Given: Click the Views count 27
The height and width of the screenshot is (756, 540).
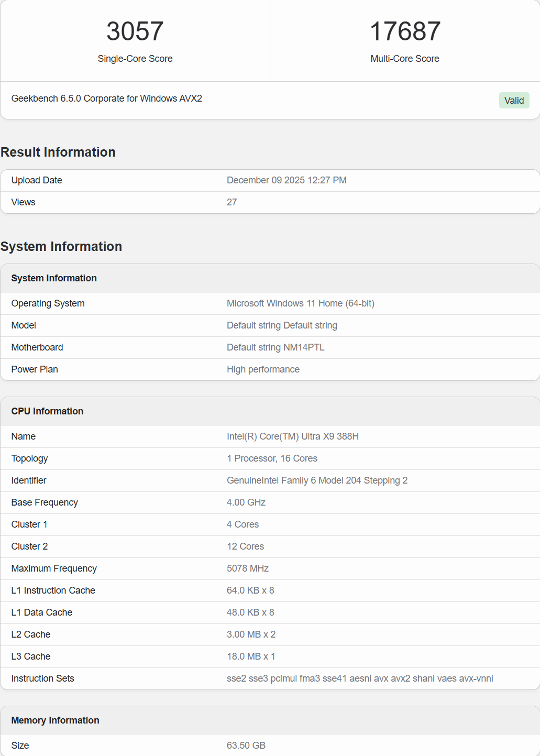Looking at the screenshot, I should pyautogui.click(x=232, y=202).
